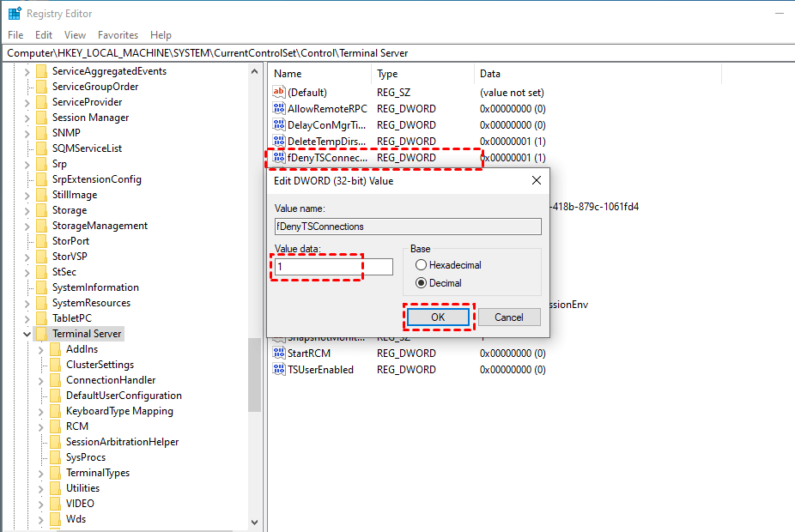Screen dimensions: 795x532
Task: Expand the ServiceProvider key
Action: (x=27, y=102)
